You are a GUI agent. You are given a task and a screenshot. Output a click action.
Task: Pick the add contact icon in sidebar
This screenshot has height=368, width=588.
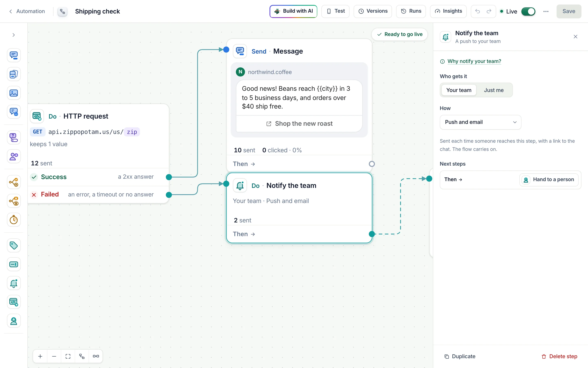[14, 156]
